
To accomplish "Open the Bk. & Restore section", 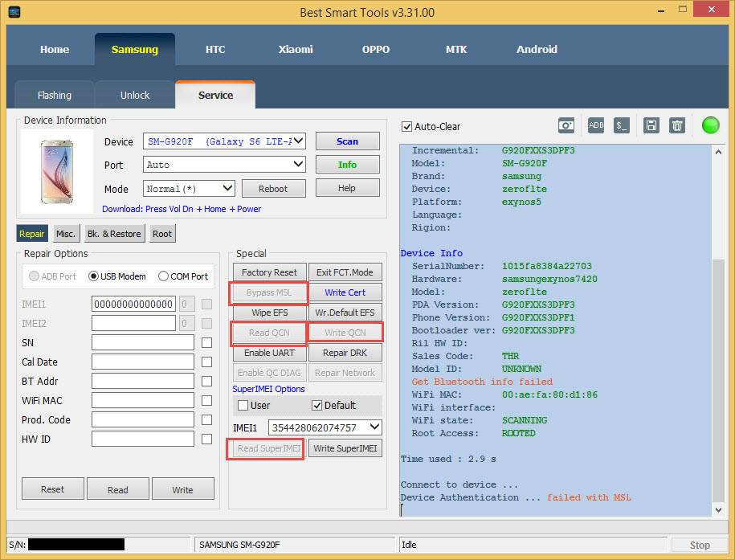I will click(x=114, y=234).
